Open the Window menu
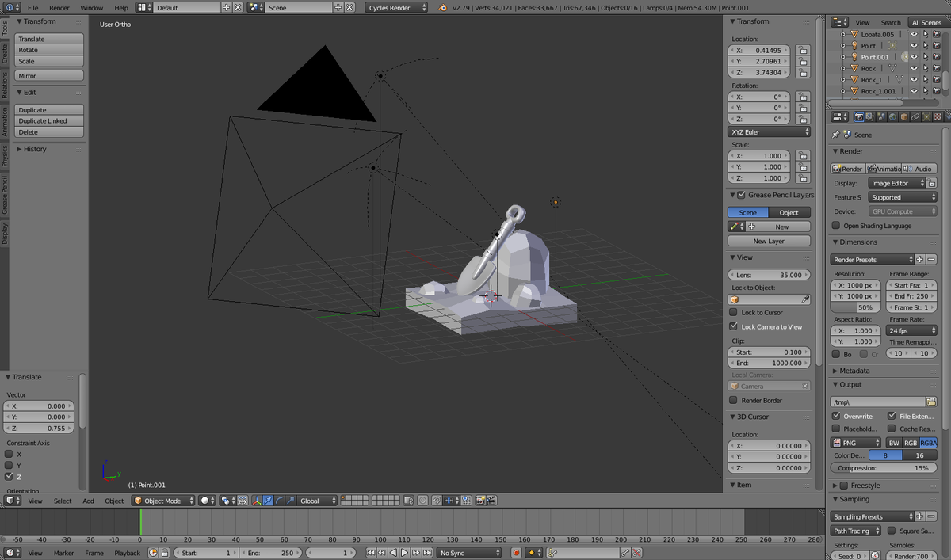Screen dimensions: 951x560 coord(91,7)
